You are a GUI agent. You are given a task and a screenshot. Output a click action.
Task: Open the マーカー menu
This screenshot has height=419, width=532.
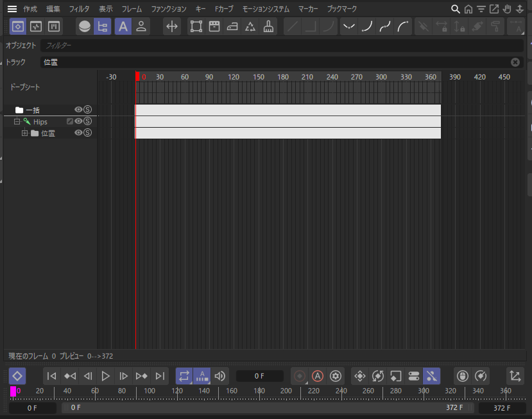point(308,9)
